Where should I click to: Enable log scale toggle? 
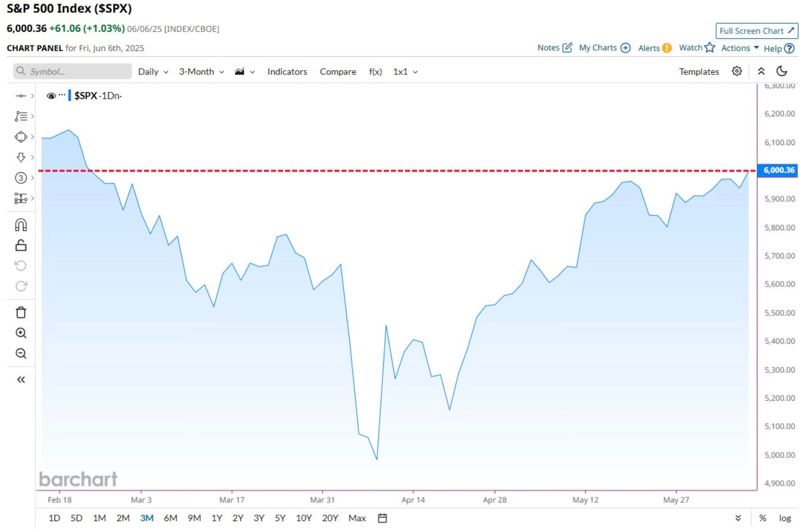point(785,518)
